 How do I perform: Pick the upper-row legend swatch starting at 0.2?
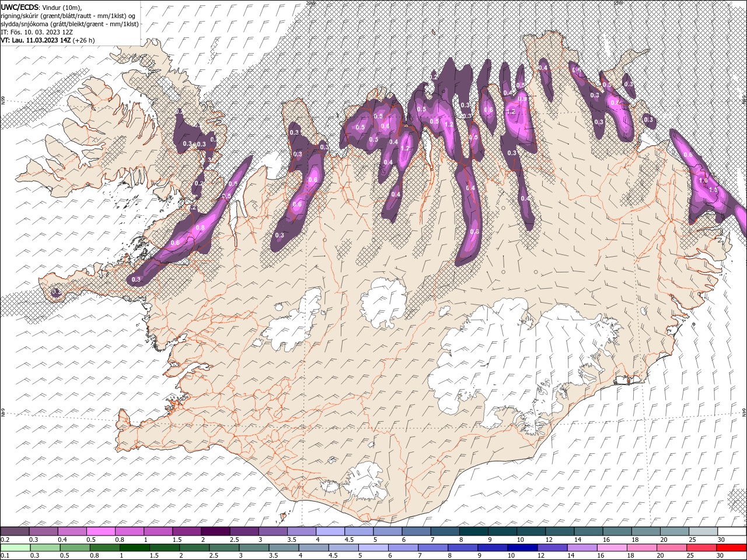[15, 531]
